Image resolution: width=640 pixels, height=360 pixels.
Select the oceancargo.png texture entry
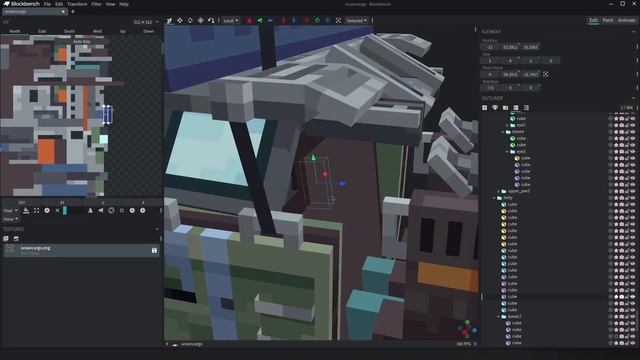(81, 251)
